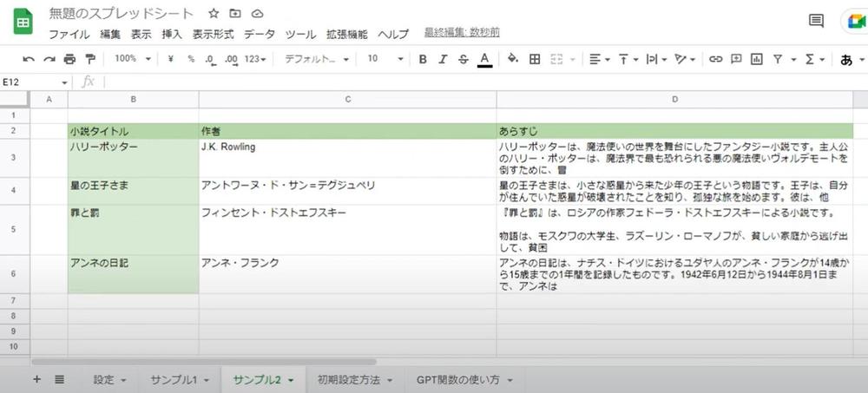
Task: Open the 123 number format dropdown
Action: pyautogui.click(x=255, y=59)
